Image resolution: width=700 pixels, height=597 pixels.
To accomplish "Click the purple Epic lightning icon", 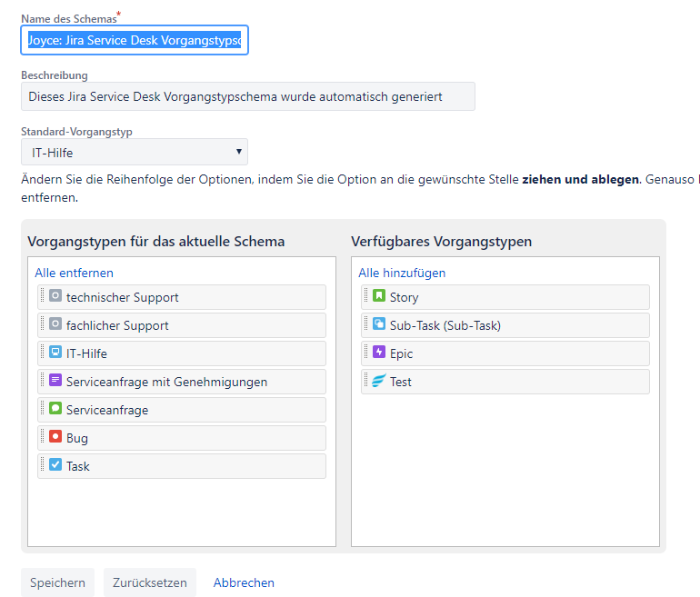I will pos(379,352).
